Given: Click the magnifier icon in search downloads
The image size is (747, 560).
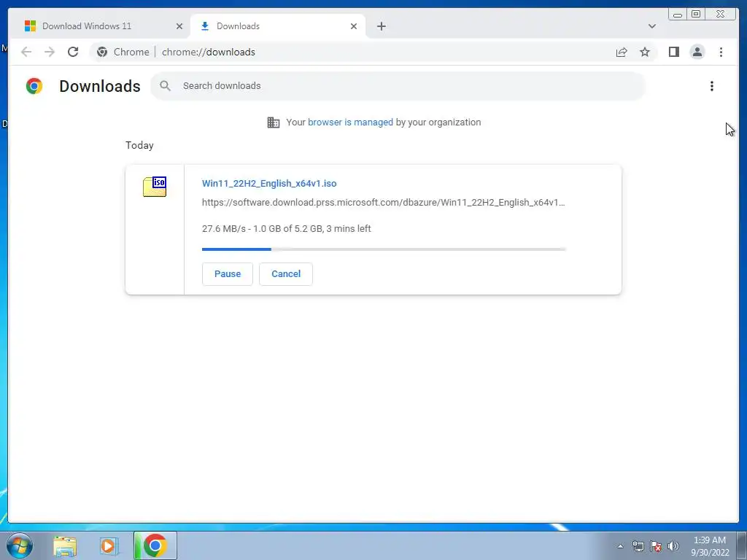Looking at the screenshot, I should [166, 86].
